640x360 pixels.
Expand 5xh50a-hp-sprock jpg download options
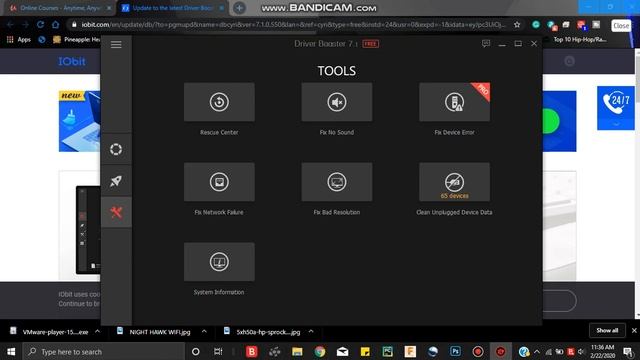(311, 331)
